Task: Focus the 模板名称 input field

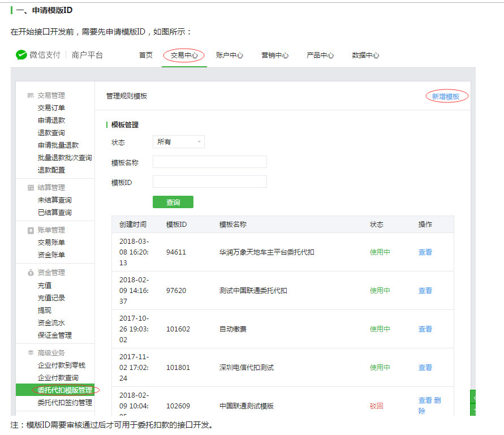Action: pos(209,162)
